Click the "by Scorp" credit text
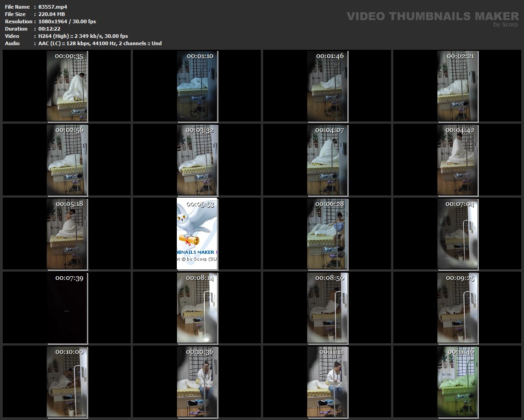 pos(506,25)
